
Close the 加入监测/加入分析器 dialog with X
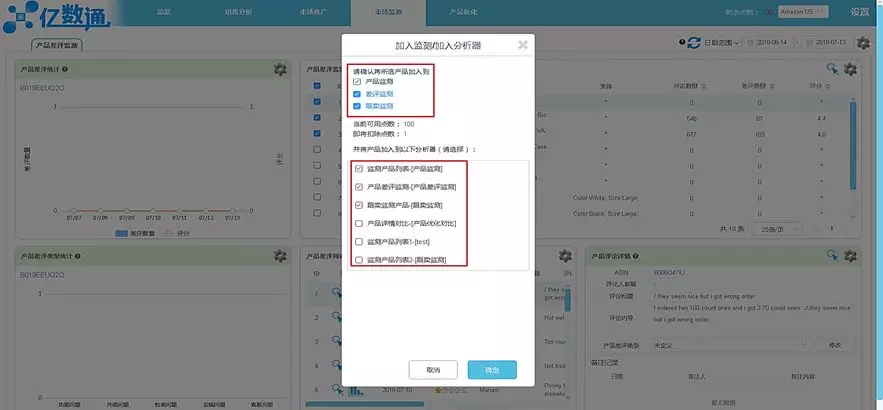click(523, 45)
